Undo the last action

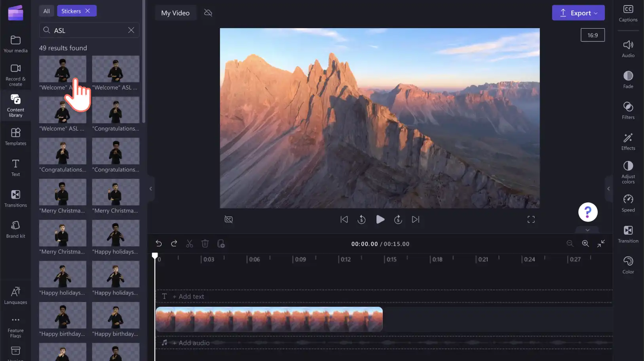(159, 244)
